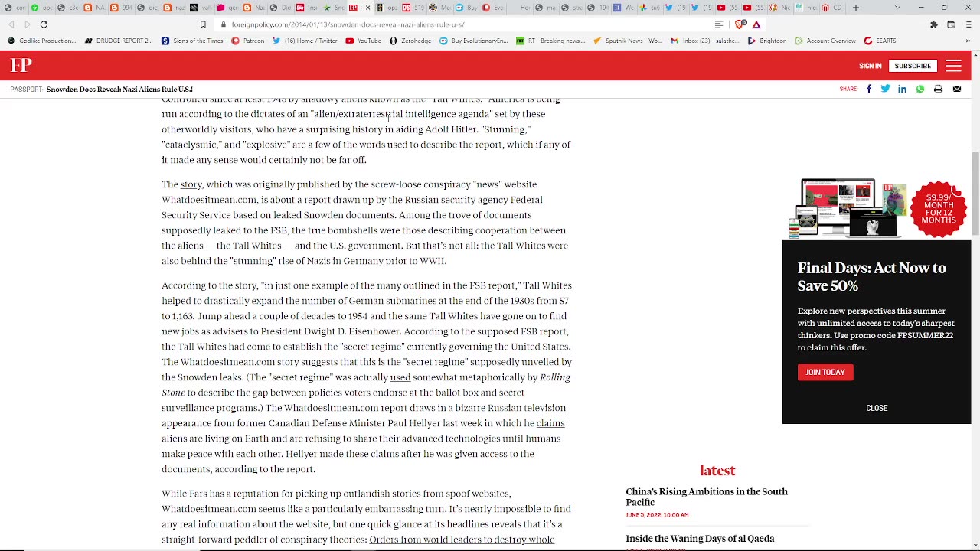Screen dimensions: 980x551
Task: Close the subscription promo with CLOSE
Action: 877,408
